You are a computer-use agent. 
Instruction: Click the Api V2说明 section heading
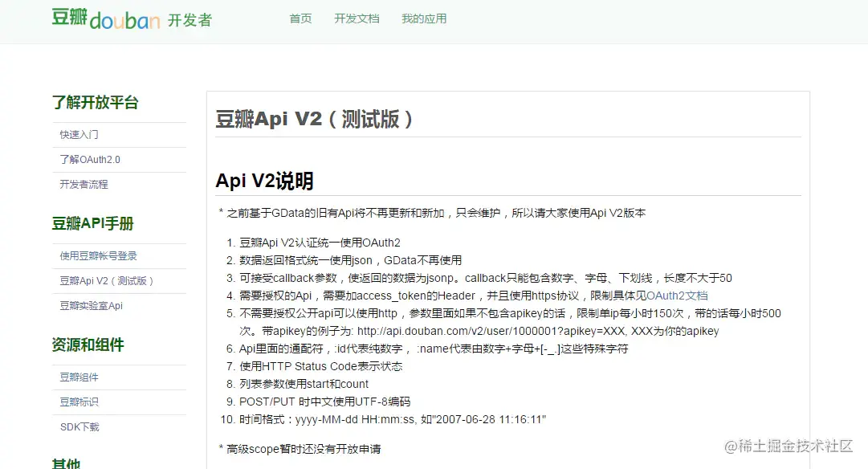[x=265, y=181]
